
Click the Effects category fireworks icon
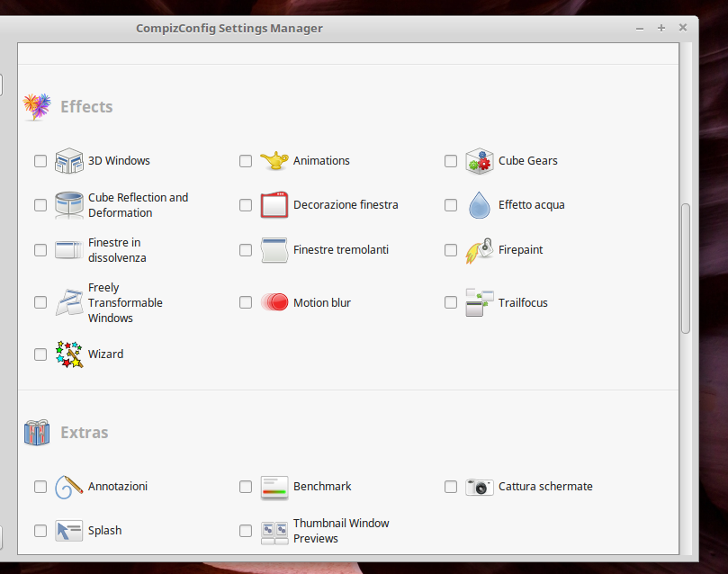coord(37,107)
